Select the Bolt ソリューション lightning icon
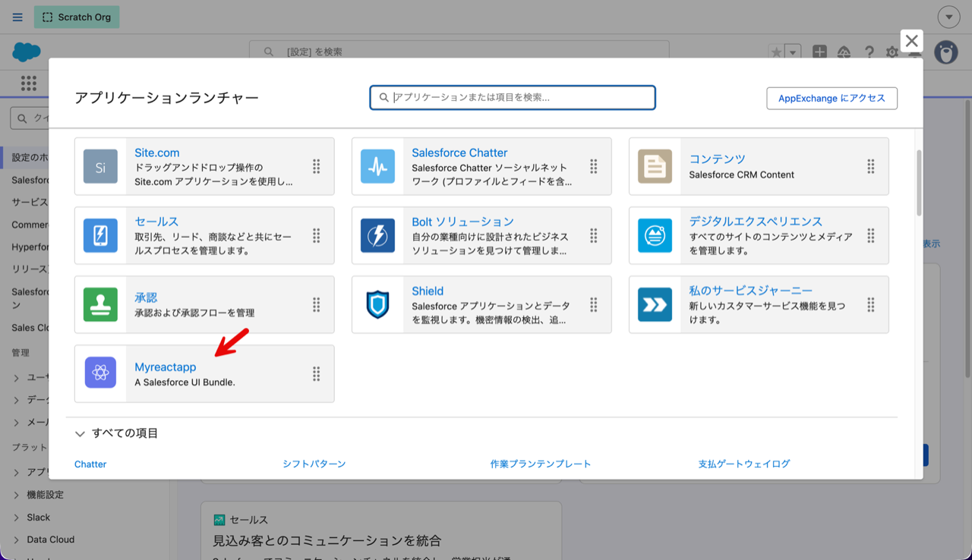 click(x=377, y=235)
